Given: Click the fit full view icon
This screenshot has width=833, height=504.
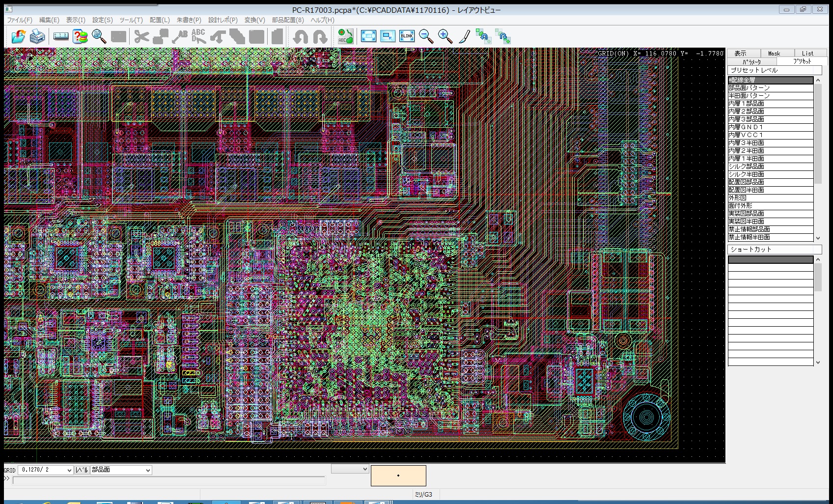Looking at the screenshot, I should point(368,36).
